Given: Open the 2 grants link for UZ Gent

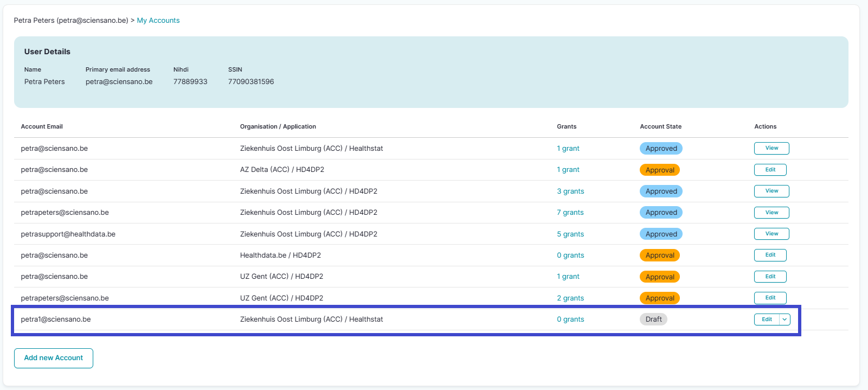Looking at the screenshot, I should pos(570,298).
